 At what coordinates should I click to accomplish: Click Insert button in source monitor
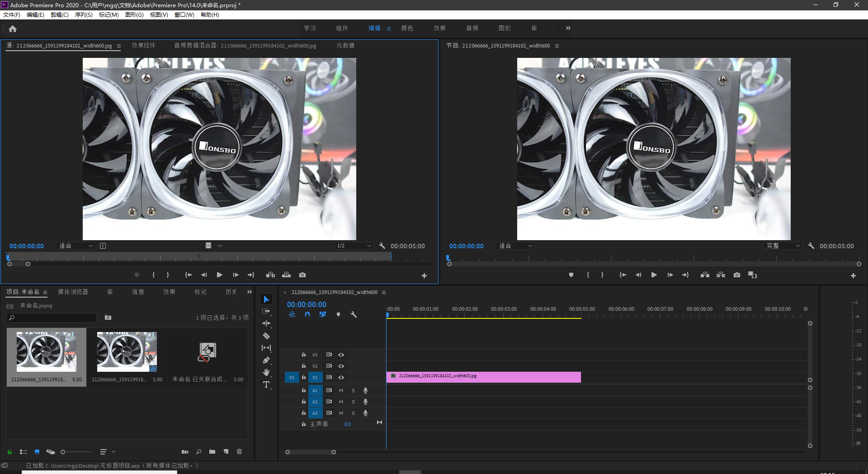270,275
